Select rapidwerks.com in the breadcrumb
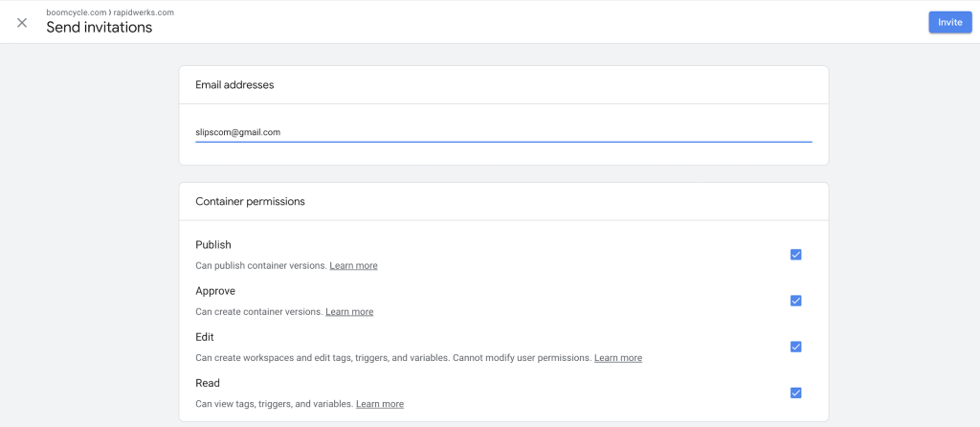 tap(144, 11)
